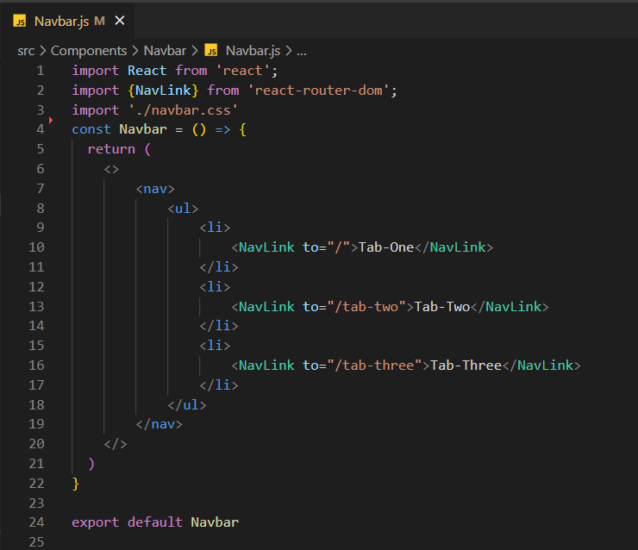Click the 'react-router-dom' import string
This screenshot has width=638, height=550.
322,90
